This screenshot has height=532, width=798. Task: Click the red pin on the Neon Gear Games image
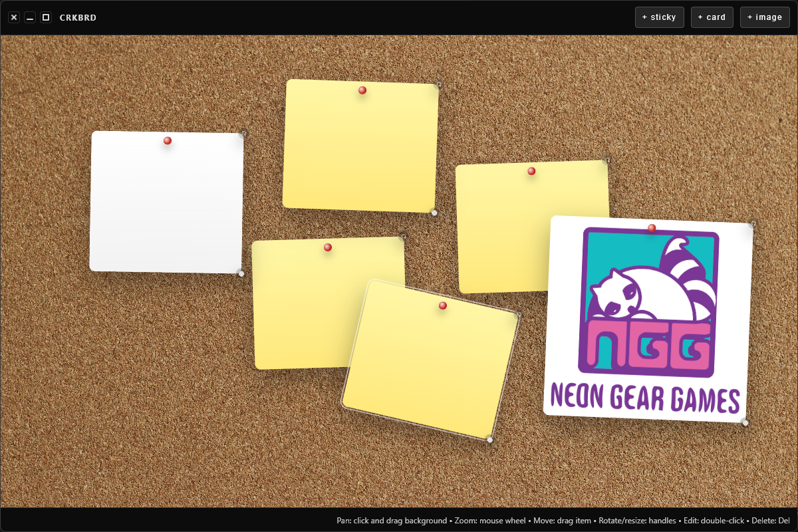[x=652, y=228]
